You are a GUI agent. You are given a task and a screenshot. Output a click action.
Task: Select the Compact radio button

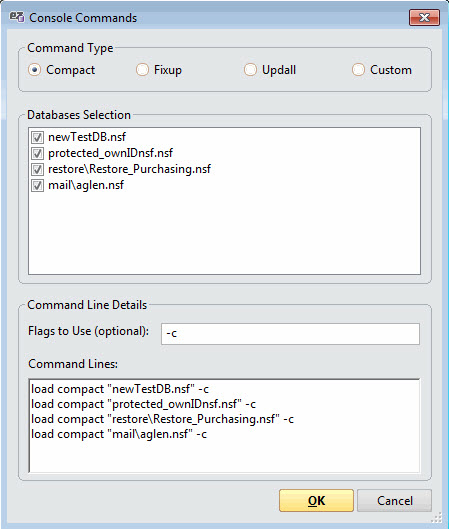(x=34, y=70)
